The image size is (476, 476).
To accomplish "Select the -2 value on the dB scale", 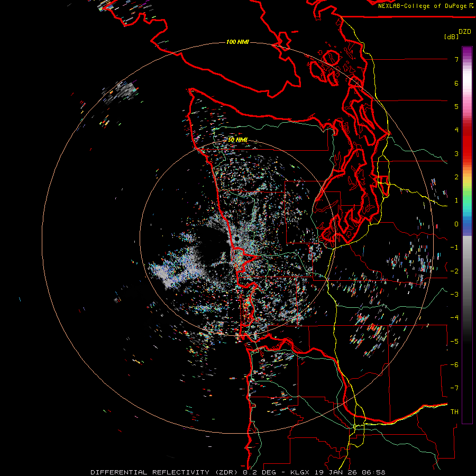I will [x=454, y=271].
